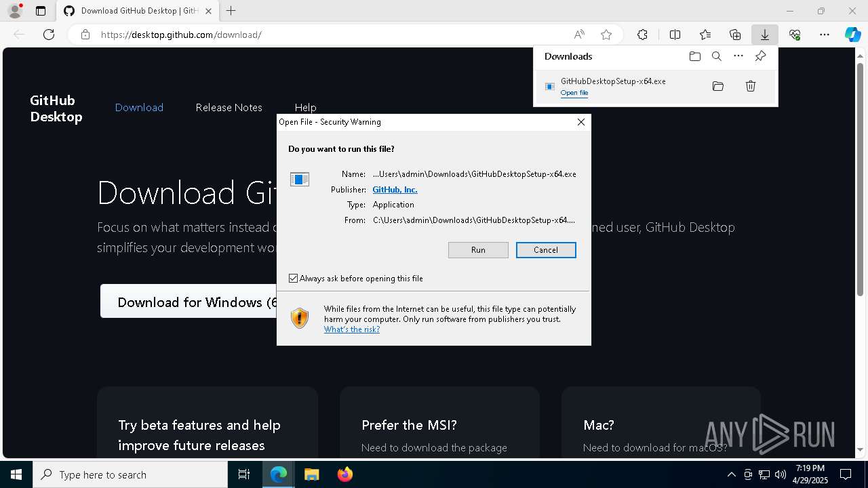Image resolution: width=868 pixels, height=488 pixels.
Task: Click Try beta features card
Action: tap(208, 422)
